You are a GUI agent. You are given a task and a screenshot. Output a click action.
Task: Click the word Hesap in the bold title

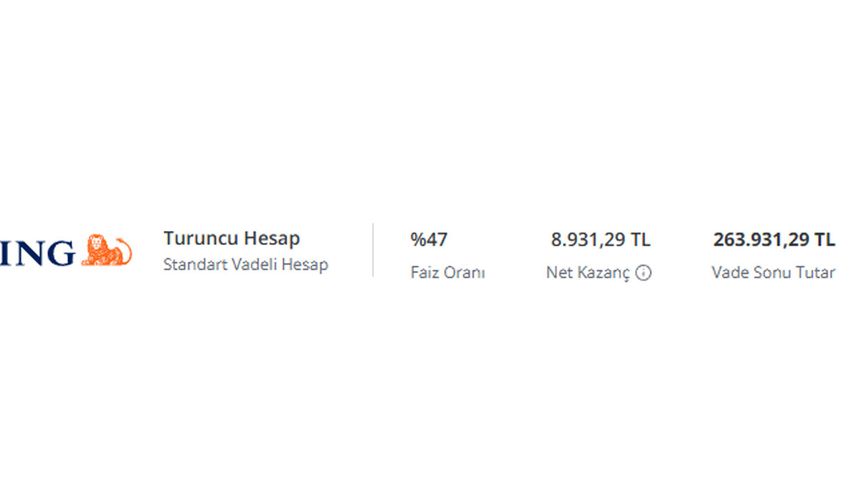pos(271,239)
